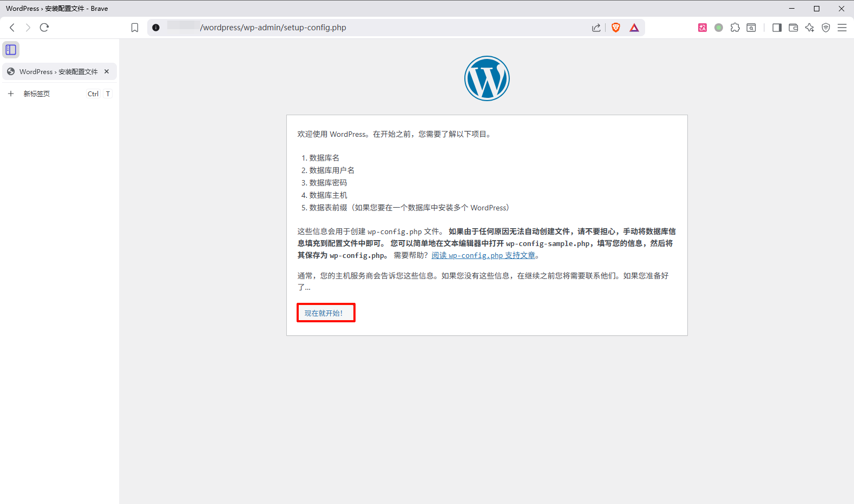
Task: Click the 现在就开始! button
Action: (x=325, y=313)
